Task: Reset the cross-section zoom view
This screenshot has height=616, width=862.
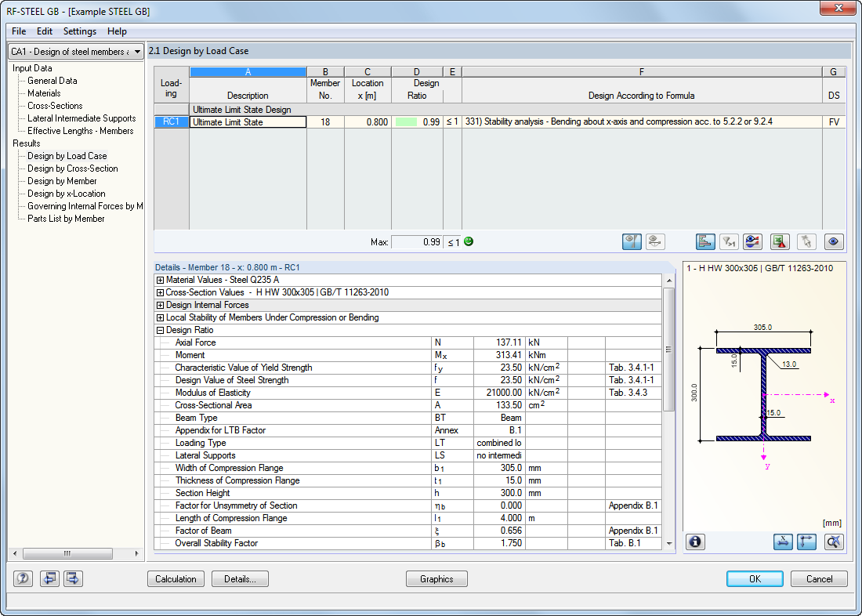Action: (x=834, y=542)
